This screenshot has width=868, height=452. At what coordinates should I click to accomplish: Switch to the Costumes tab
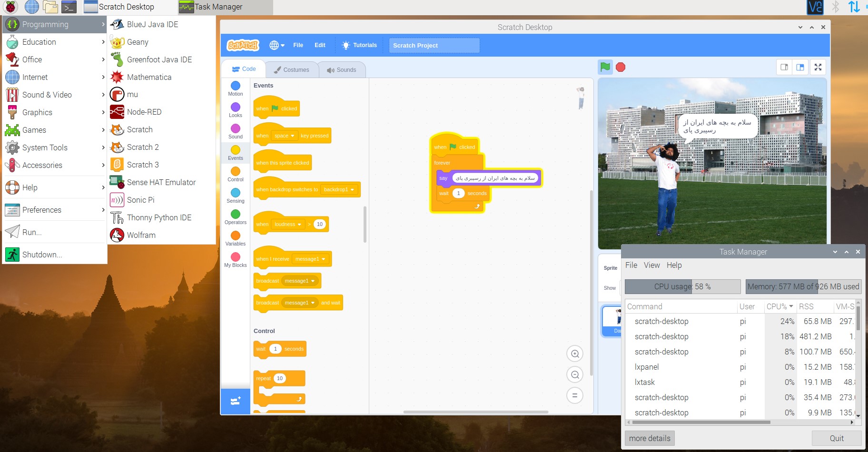click(x=292, y=69)
